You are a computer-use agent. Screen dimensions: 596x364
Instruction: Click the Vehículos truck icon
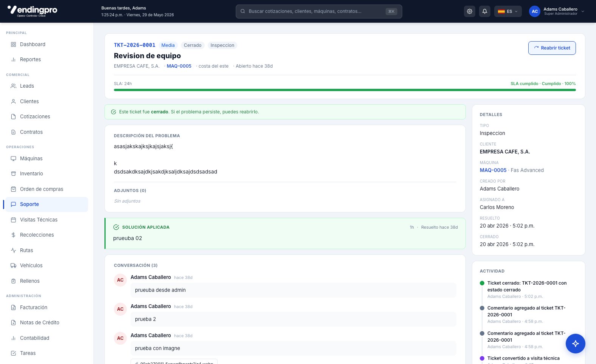pyautogui.click(x=13, y=266)
